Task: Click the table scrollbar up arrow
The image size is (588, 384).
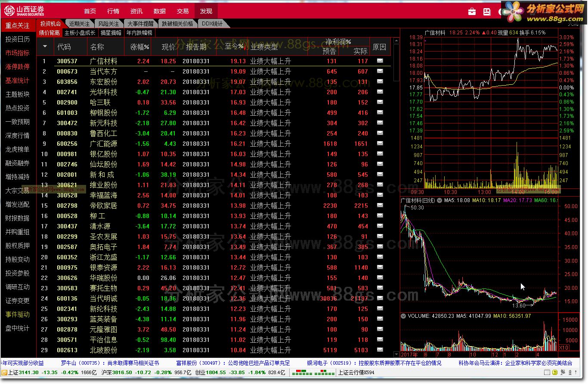Action: tap(396, 41)
